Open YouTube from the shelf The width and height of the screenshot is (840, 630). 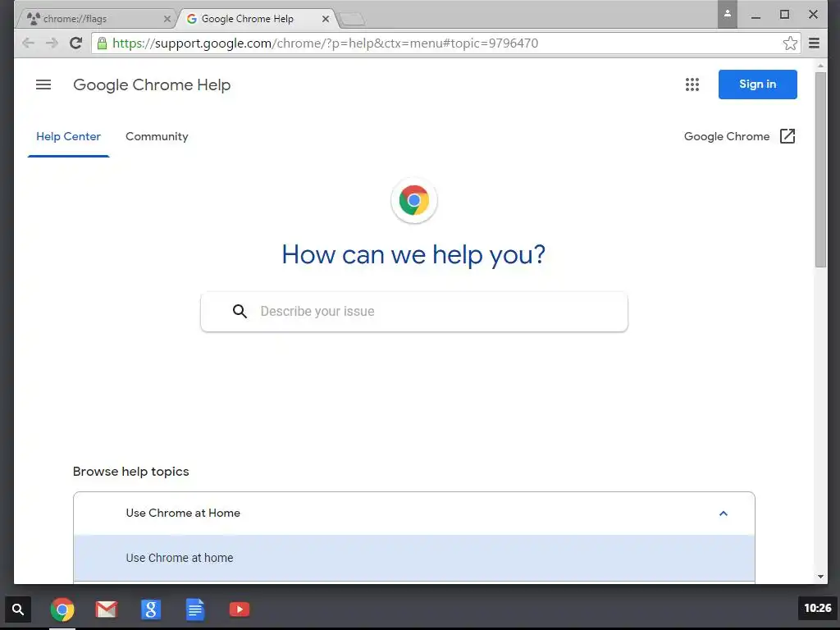pos(239,609)
